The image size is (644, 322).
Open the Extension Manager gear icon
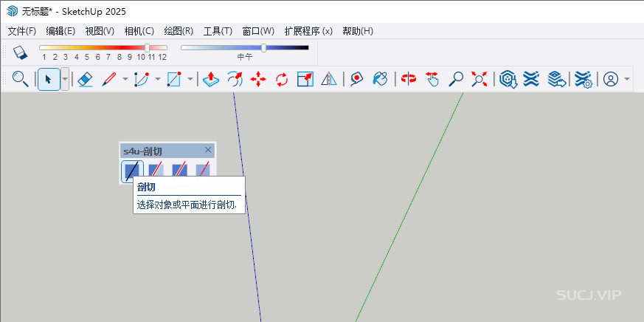click(583, 78)
